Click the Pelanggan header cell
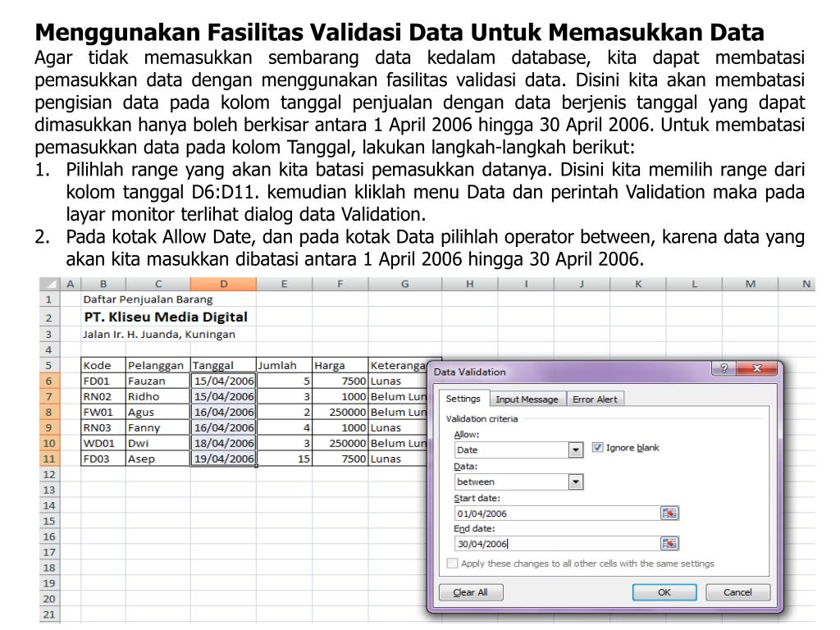 pos(158,365)
